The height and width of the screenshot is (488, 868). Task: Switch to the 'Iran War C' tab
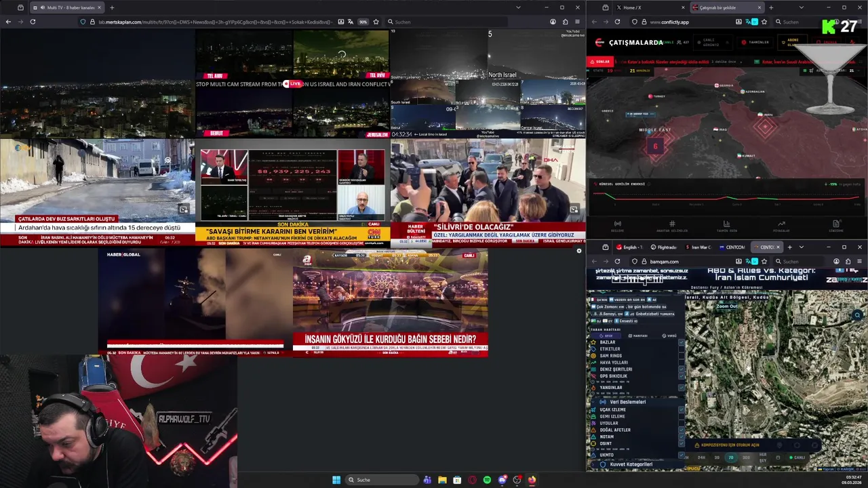[697, 247]
